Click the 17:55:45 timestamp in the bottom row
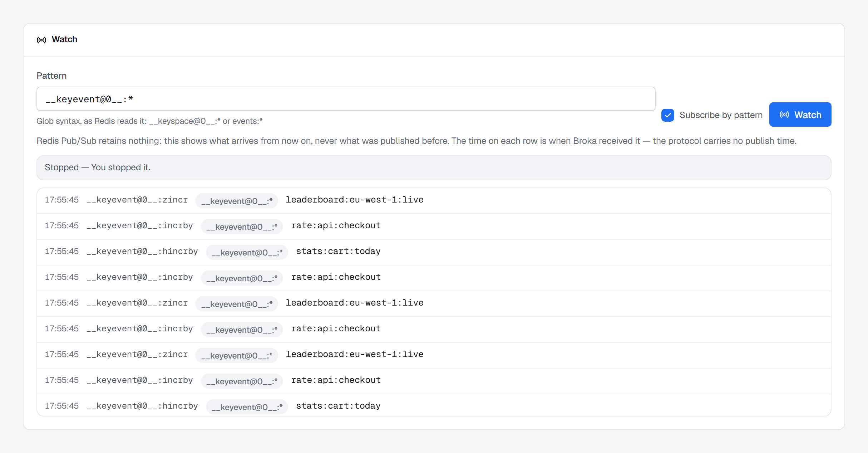The width and height of the screenshot is (868, 453). point(61,406)
